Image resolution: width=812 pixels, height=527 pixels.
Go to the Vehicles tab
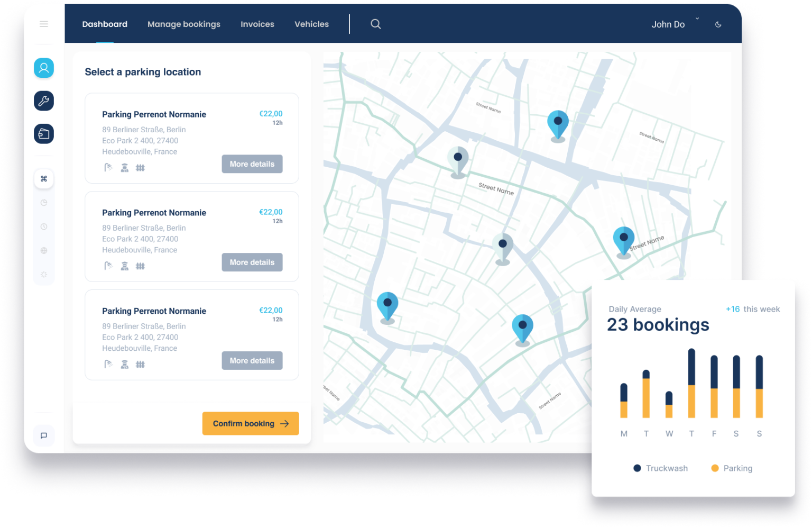[311, 24]
